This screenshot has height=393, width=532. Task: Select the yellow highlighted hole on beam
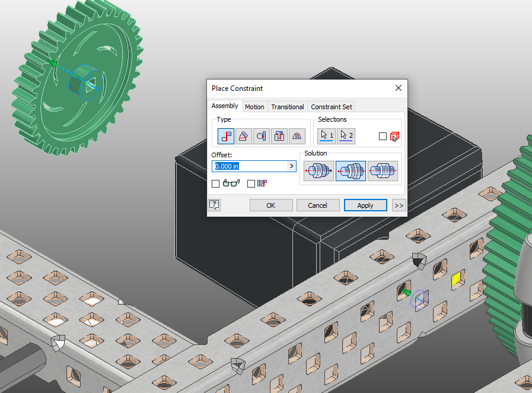coord(457,280)
